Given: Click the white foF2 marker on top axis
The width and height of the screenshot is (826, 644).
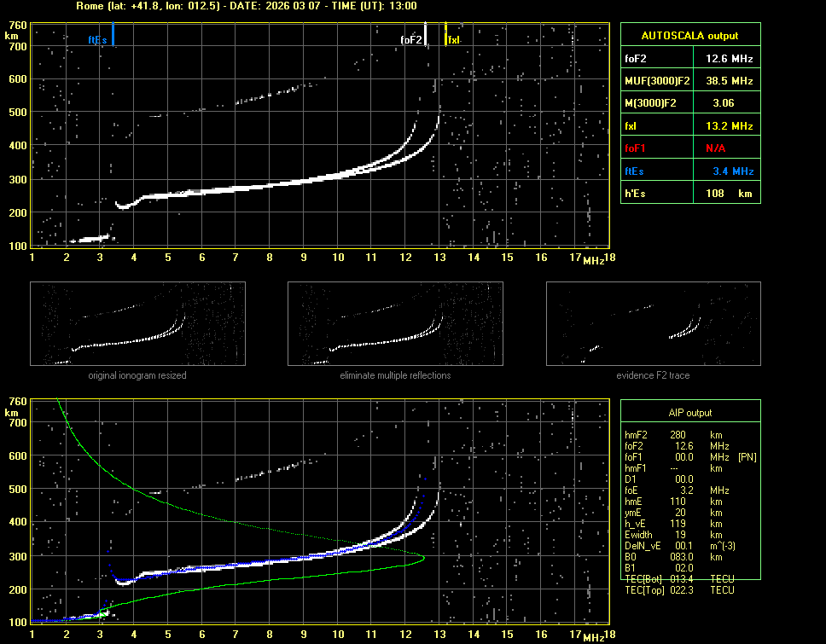Looking at the screenshot, I should click(425, 36).
